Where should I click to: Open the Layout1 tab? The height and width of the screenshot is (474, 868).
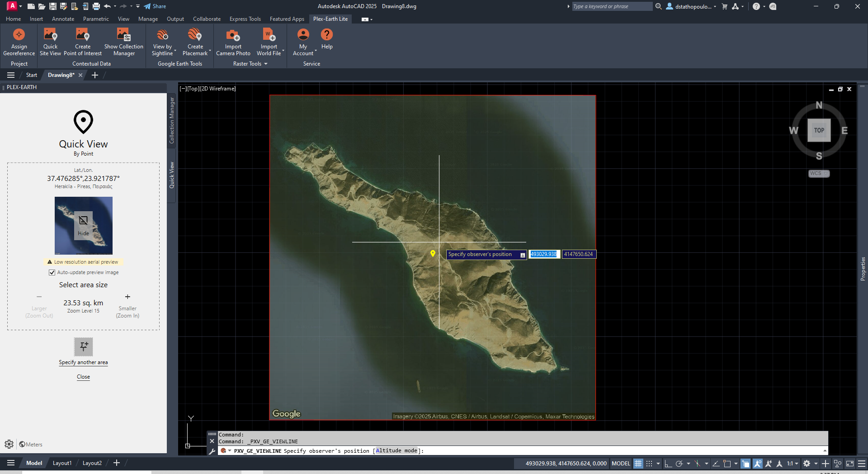coord(62,463)
